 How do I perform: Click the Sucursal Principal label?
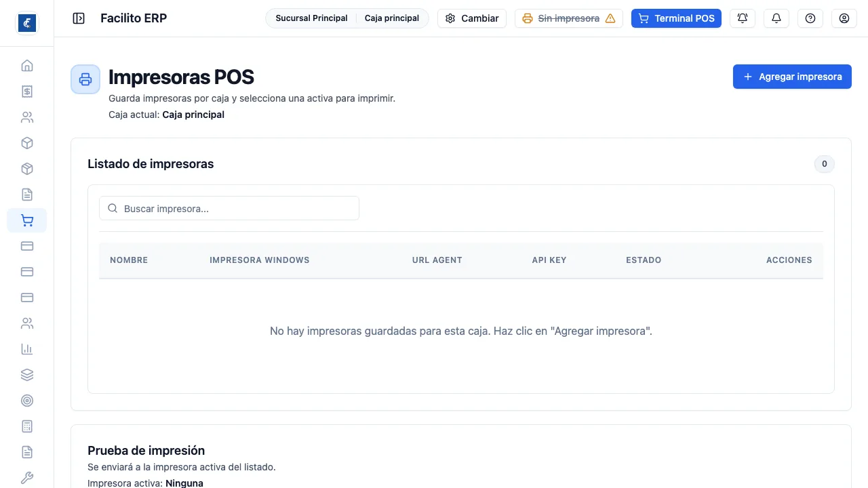pyautogui.click(x=311, y=18)
